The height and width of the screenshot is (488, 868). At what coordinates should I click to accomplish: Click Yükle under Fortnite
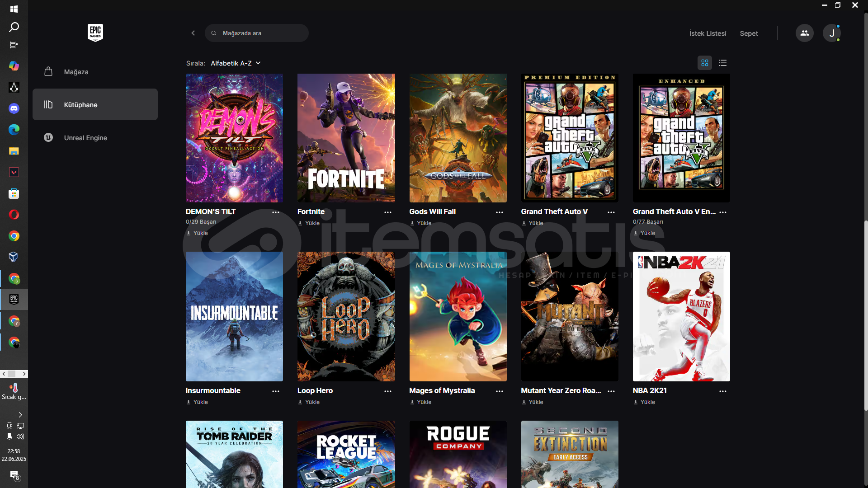pyautogui.click(x=309, y=223)
